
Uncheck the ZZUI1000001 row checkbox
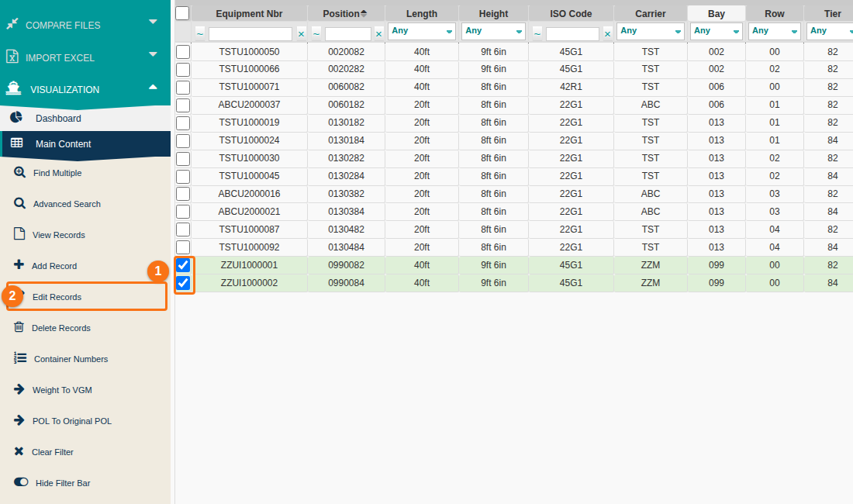pyautogui.click(x=183, y=264)
